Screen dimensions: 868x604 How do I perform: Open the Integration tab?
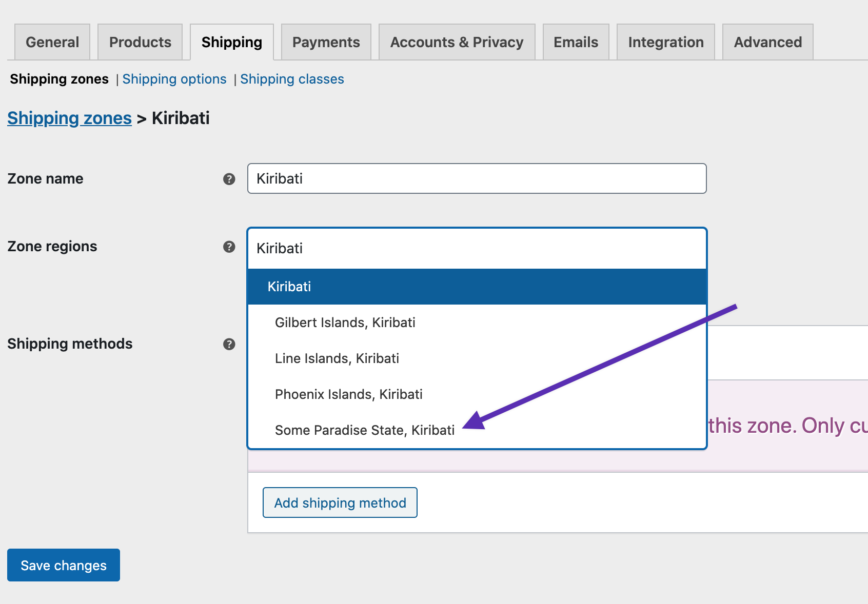pos(665,42)
